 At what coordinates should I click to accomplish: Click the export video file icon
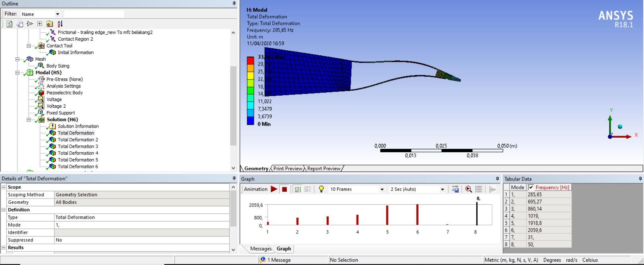pyautogui.click(x=455, y=189)
